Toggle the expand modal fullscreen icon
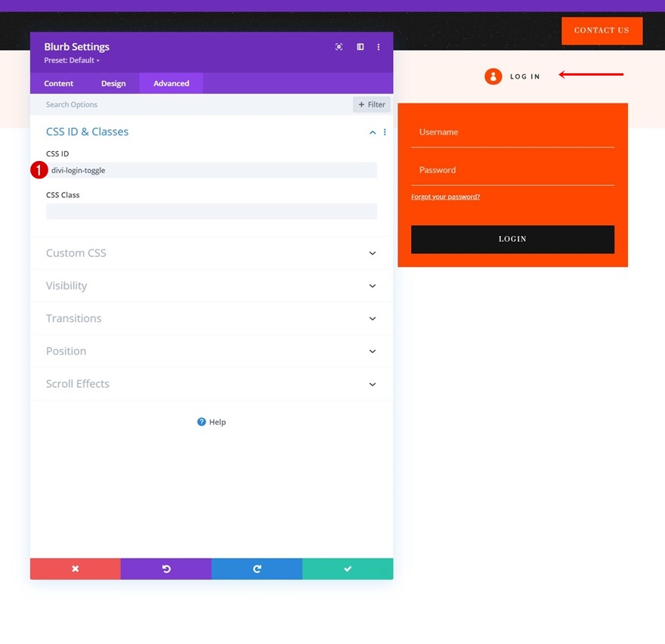Screen dimensions: 665x644 (x=339, y=47)
